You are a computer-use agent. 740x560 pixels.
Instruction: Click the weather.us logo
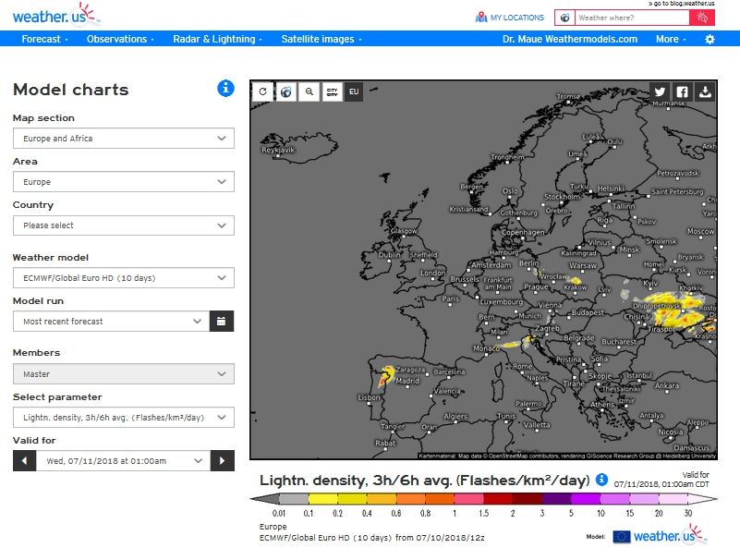tap(55, 15)
